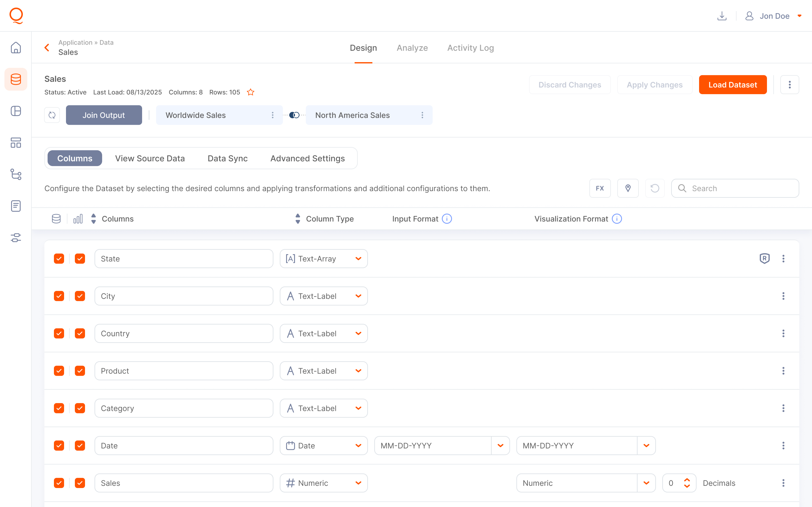Click the join toggle icon between datasets

coord(294,115)
